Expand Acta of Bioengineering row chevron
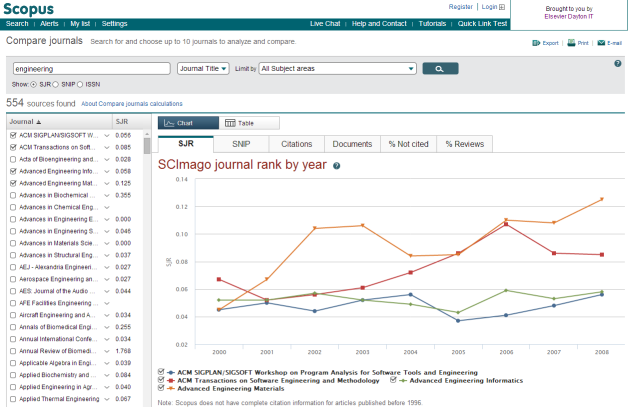The image size is (628, 407). tap(107, 159)
